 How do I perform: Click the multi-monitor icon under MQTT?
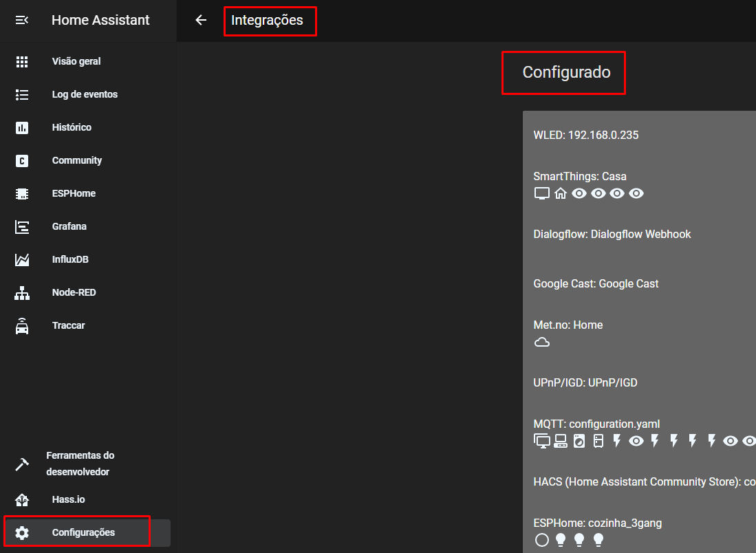(x=542, y=441)
